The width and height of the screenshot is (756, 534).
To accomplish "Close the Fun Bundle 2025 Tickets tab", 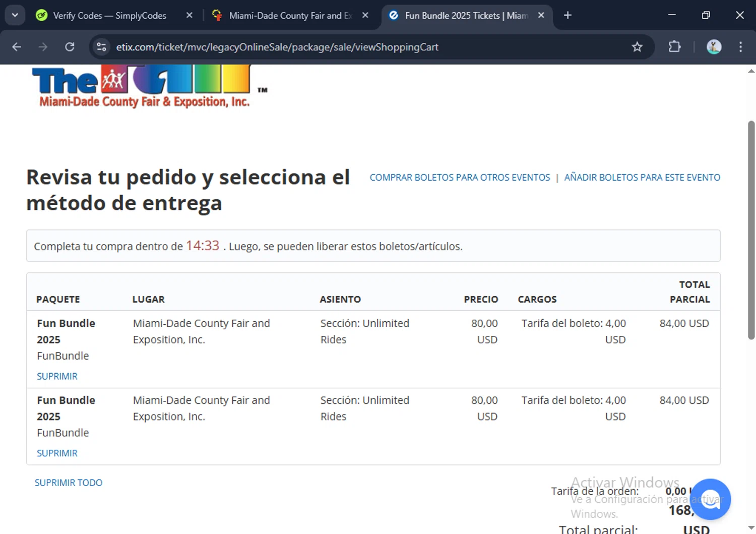I will (541, 15).
